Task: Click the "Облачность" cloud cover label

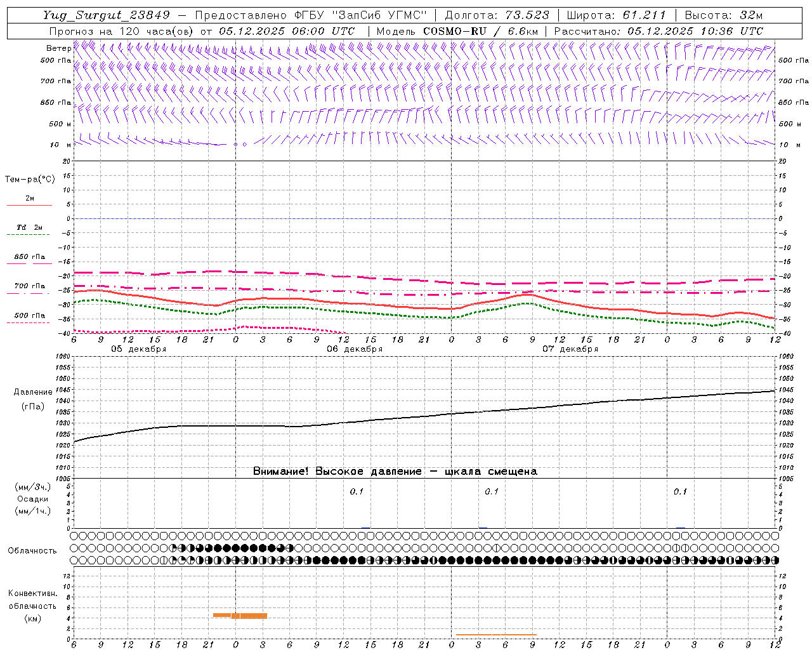Action: [x=32, y=550]
